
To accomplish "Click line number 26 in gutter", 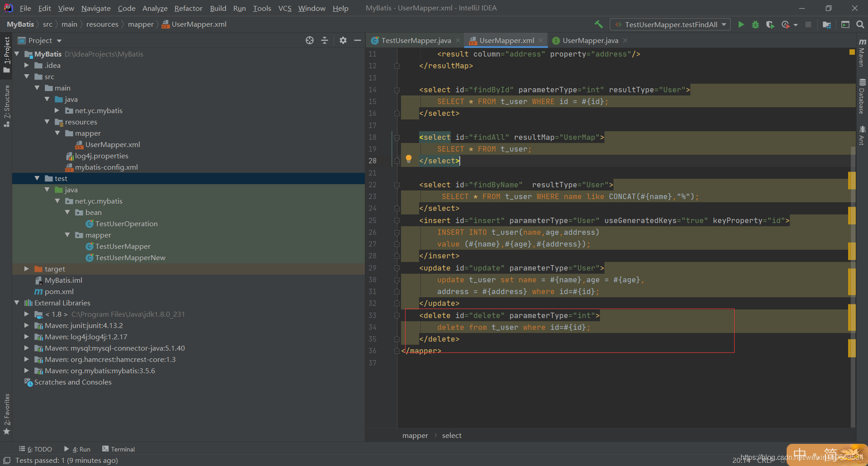I will (x=373, y=232).
